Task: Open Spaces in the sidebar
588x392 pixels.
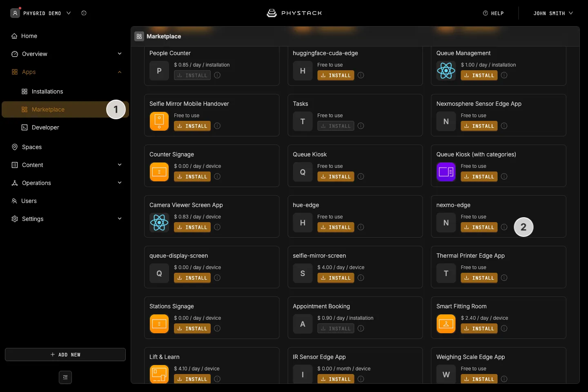Action: (x=65, y=147)
